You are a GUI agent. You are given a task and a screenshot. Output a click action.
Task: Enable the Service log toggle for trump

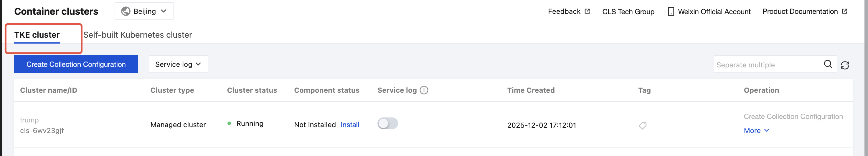pyautogui.click(x=387, y=124)
